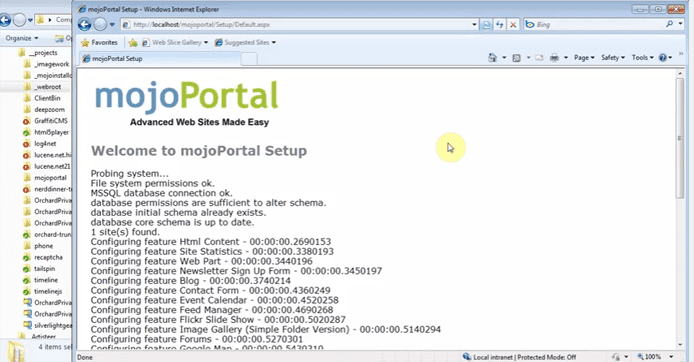Select the html5player folder

tap(46, 132)
